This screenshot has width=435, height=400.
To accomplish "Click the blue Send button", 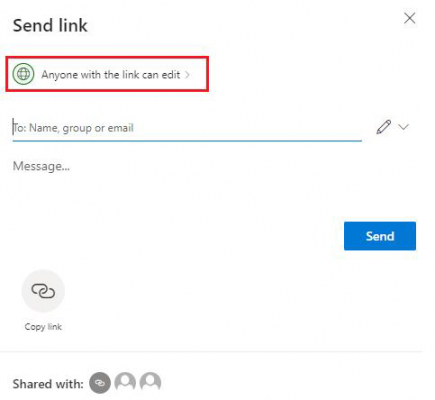I will click(x=380, y=236).
